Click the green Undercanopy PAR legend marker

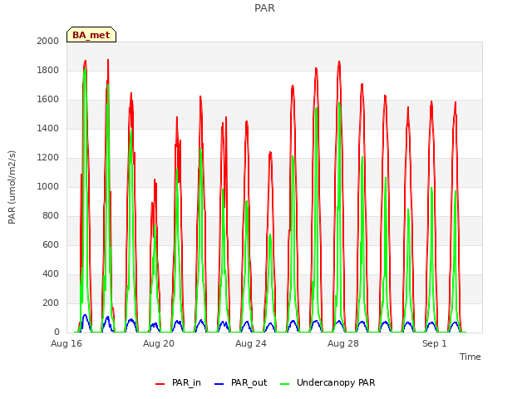click(x=285, y=384)
